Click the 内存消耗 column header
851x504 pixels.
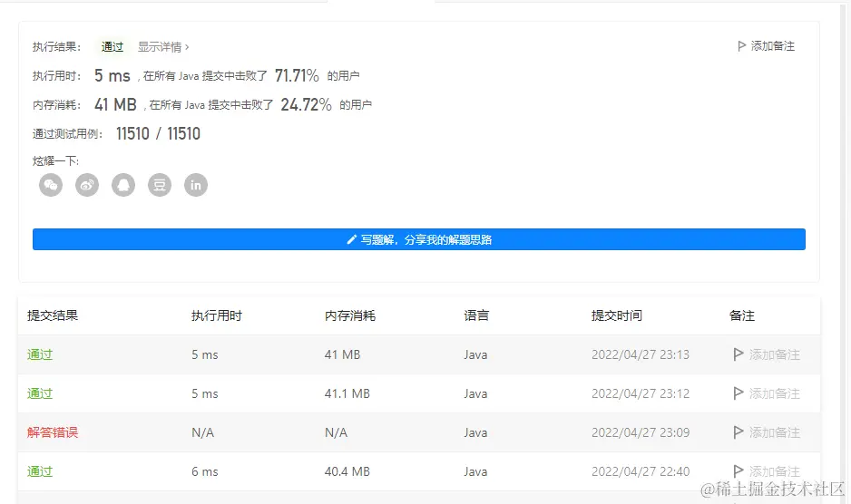tap(350, 315)
